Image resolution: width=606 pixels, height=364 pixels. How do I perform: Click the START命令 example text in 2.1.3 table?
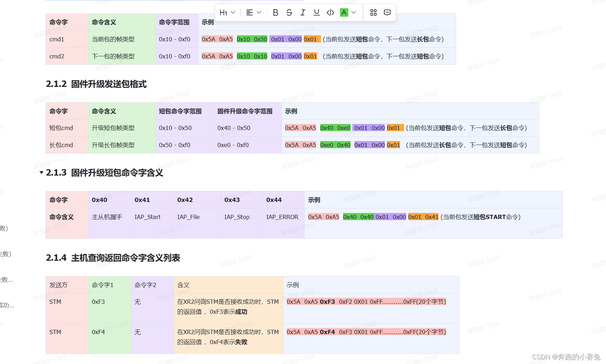tap(481, 217)
